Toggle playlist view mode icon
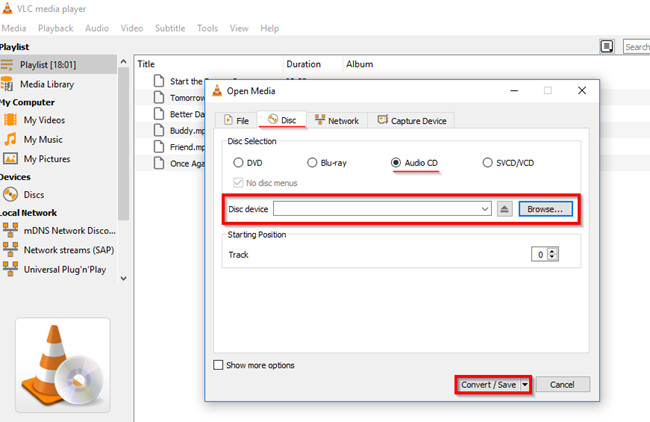Viewport: 650px width, 422px height. 607,46
